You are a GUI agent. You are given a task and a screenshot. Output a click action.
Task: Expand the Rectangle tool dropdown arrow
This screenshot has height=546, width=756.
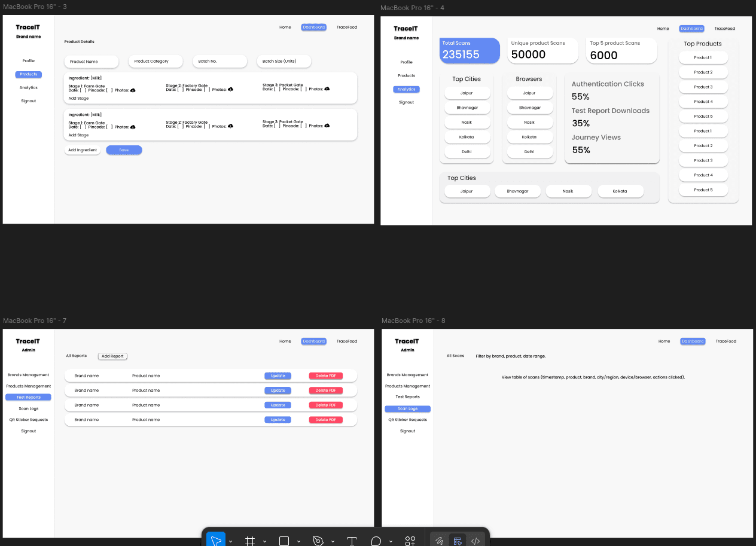298,542
